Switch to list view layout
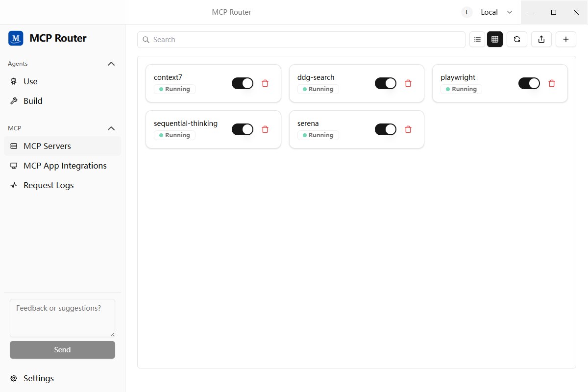 coord(477,40)
